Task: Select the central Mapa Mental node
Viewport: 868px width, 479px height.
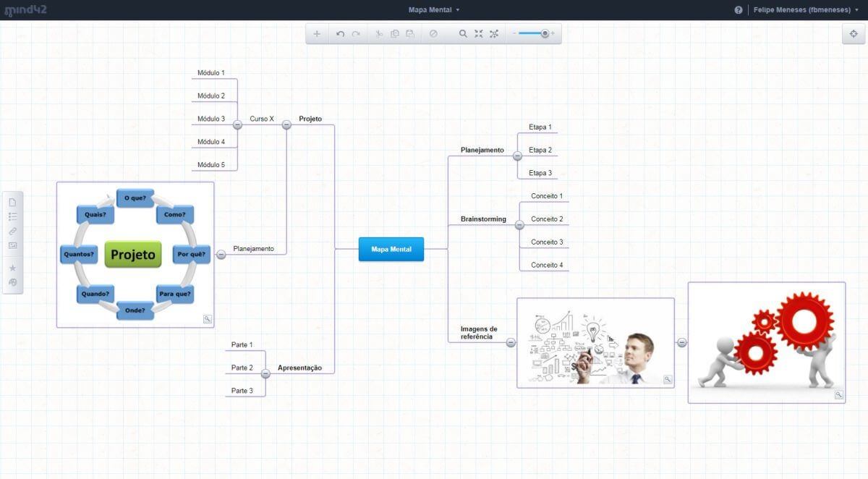Action: pyautogui.click(x=391, y=249)
